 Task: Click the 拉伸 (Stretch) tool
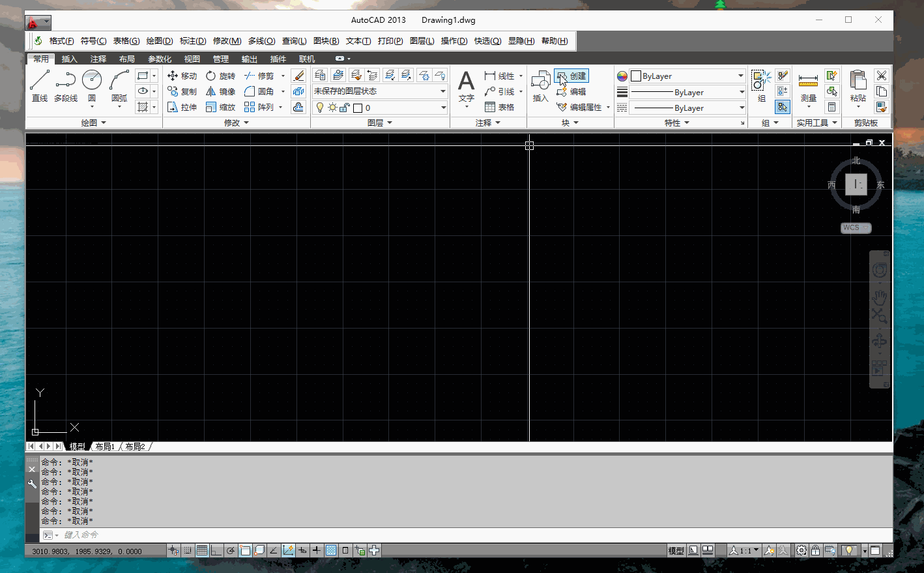[x=182, y=107]
